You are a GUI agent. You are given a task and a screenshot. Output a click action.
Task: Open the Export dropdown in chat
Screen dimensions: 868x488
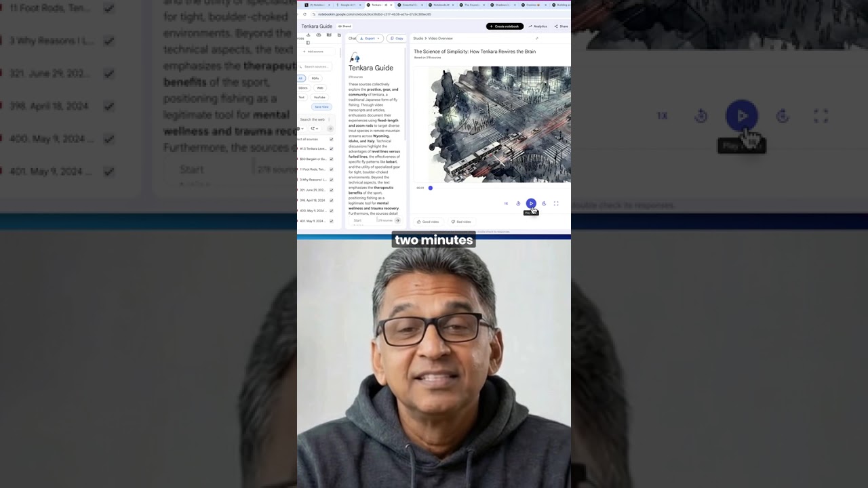pos(370,39)
